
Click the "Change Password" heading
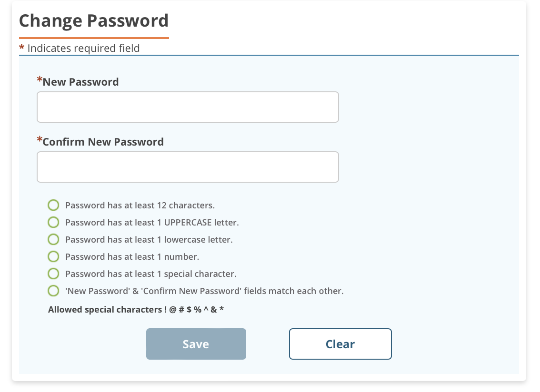[94, 21]
